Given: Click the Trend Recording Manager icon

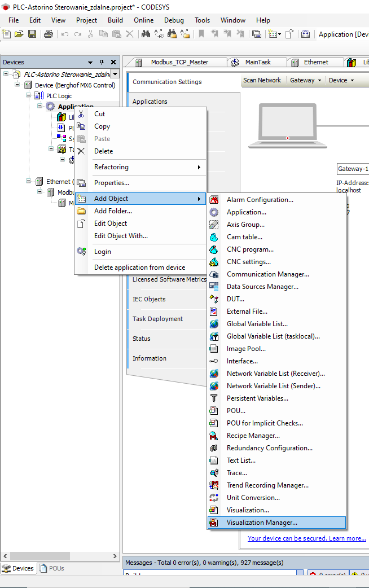Looking at the screenshot, I should pyautogui.click(x=214, y=485).
